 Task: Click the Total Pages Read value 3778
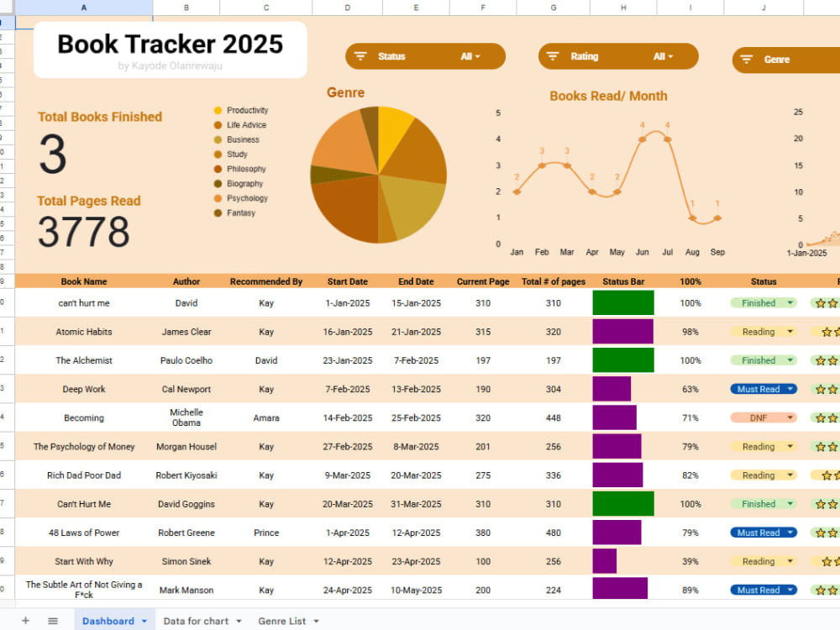pos(83,232)
